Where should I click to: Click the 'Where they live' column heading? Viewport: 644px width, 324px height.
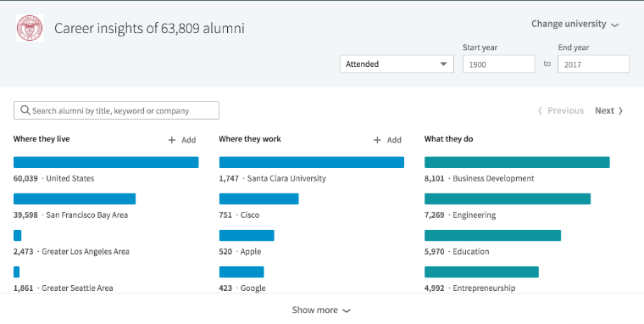(42, 139)
